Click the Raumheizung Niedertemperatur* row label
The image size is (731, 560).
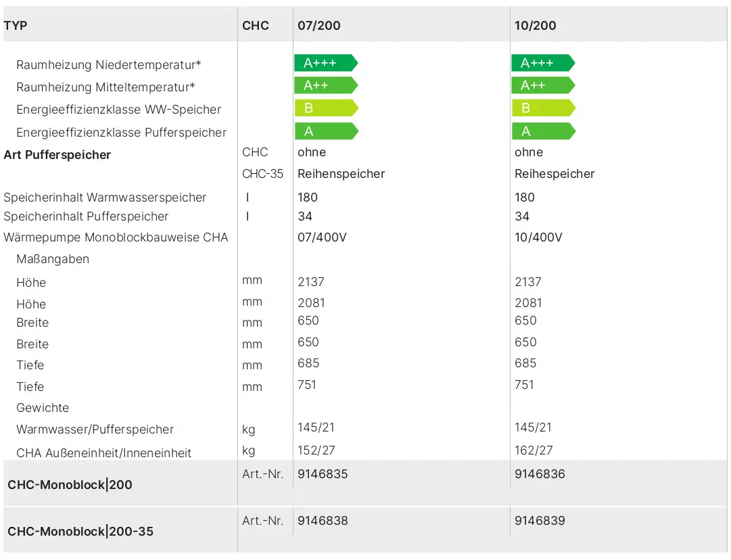109,65
